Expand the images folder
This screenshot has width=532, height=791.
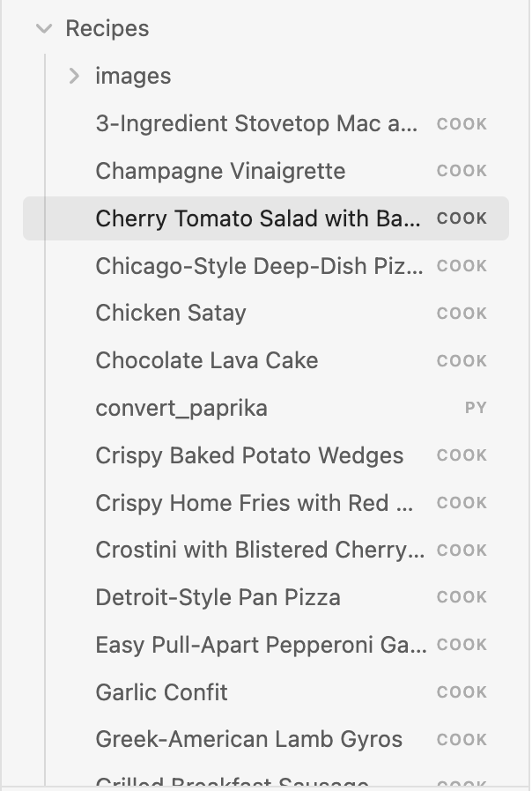(75, 76)
